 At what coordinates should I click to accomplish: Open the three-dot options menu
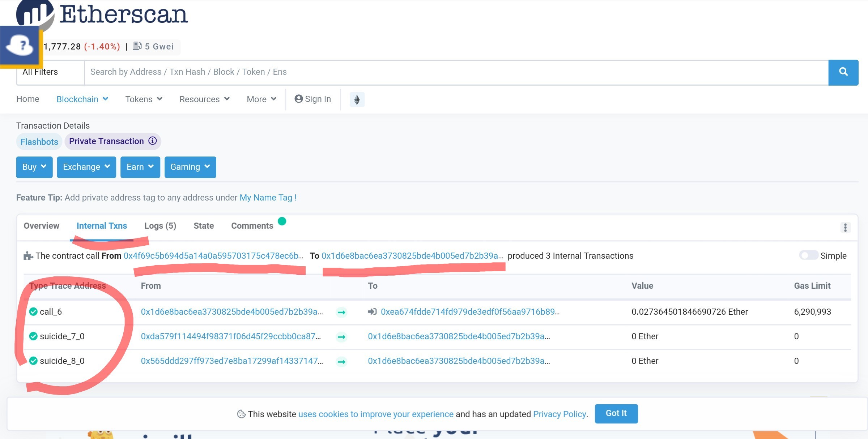[x=845, y=227]
